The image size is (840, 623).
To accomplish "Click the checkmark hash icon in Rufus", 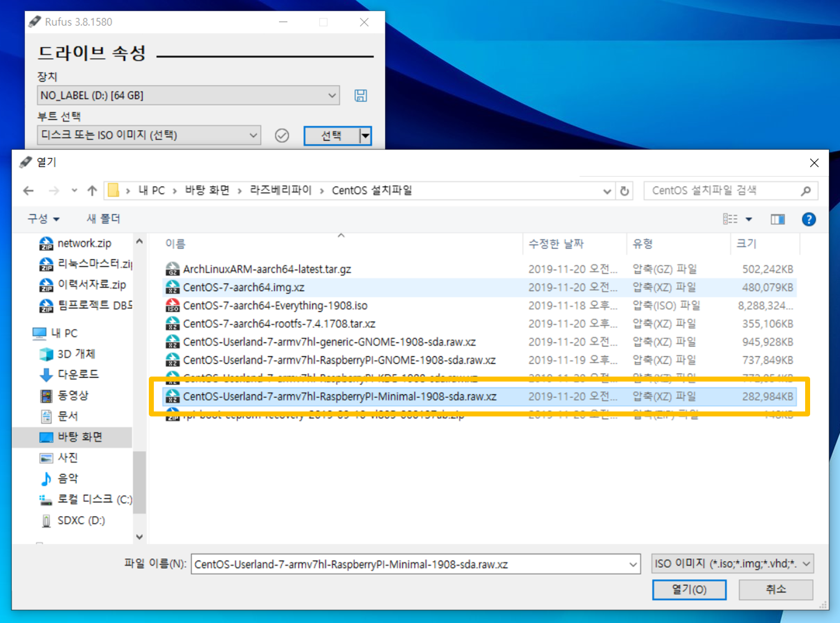I will [x=282, y=135].
